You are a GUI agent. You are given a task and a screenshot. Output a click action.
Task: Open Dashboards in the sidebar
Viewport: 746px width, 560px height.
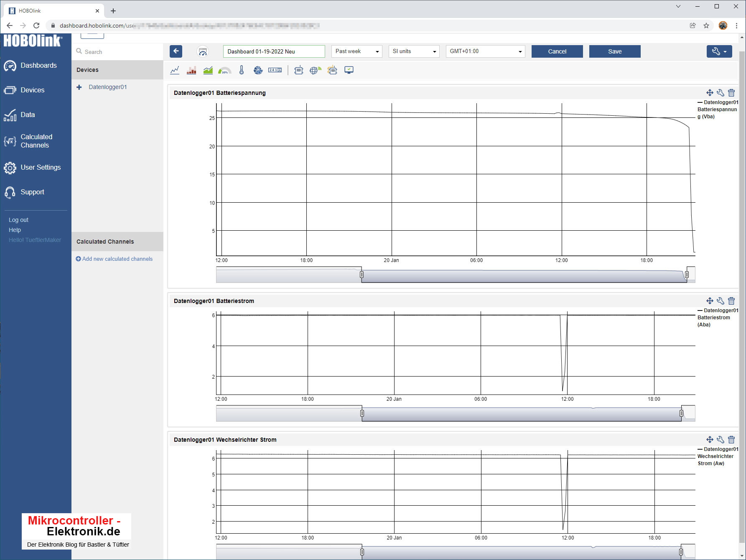tap(30, 66)
